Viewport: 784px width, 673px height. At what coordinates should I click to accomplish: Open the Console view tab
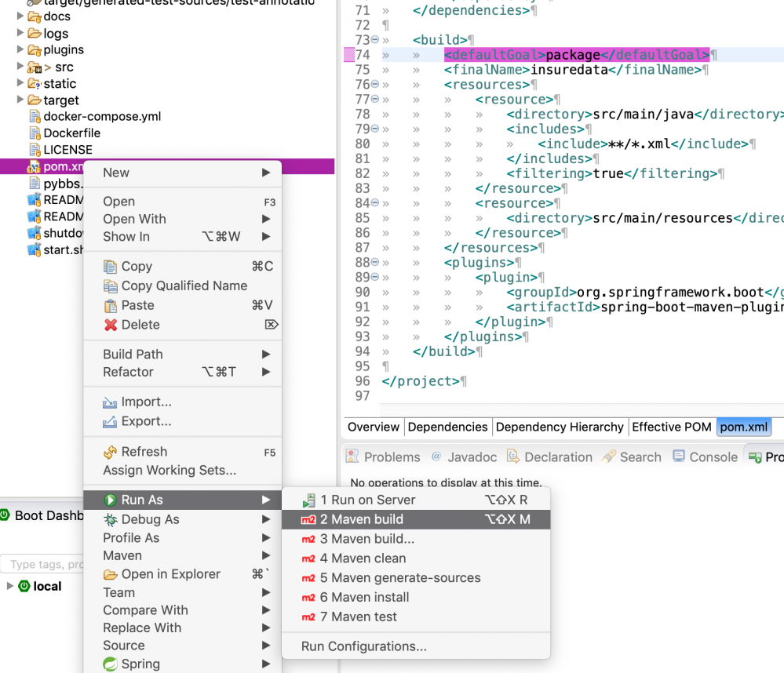[705, 457]
